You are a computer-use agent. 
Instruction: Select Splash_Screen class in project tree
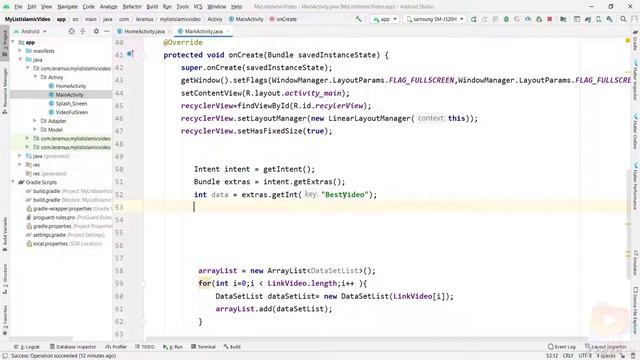71,103
